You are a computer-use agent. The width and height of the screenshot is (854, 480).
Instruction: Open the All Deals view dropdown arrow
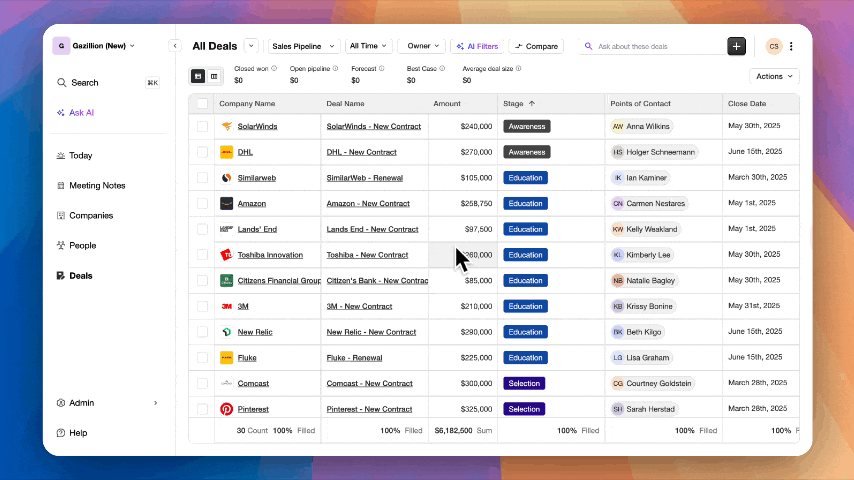tap(251, 46)
